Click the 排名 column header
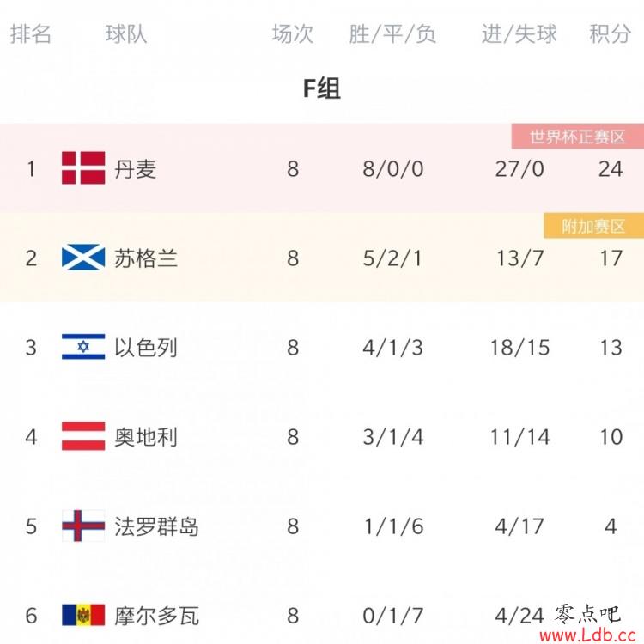 (x=31, y=33)
